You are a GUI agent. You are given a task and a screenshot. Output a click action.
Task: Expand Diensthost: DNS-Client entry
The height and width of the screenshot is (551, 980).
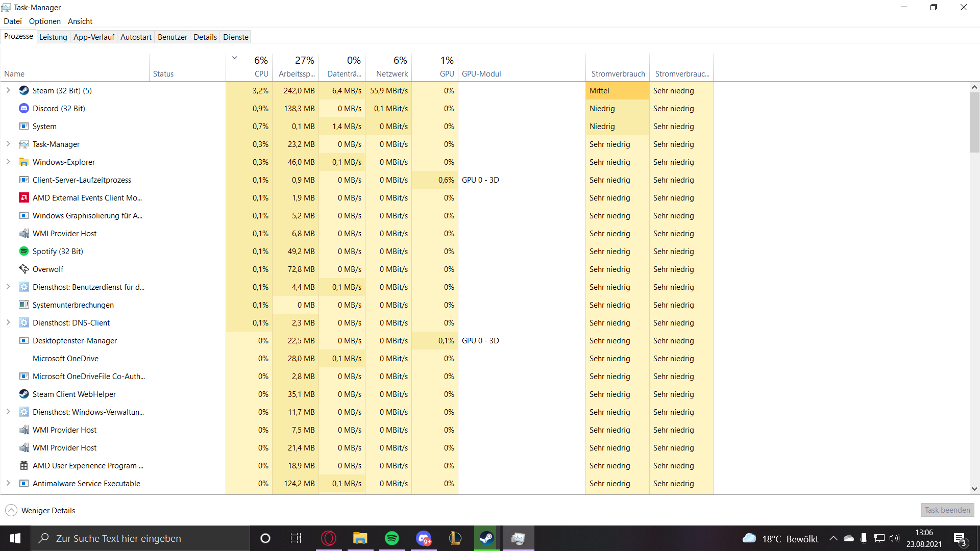point(8,322)
